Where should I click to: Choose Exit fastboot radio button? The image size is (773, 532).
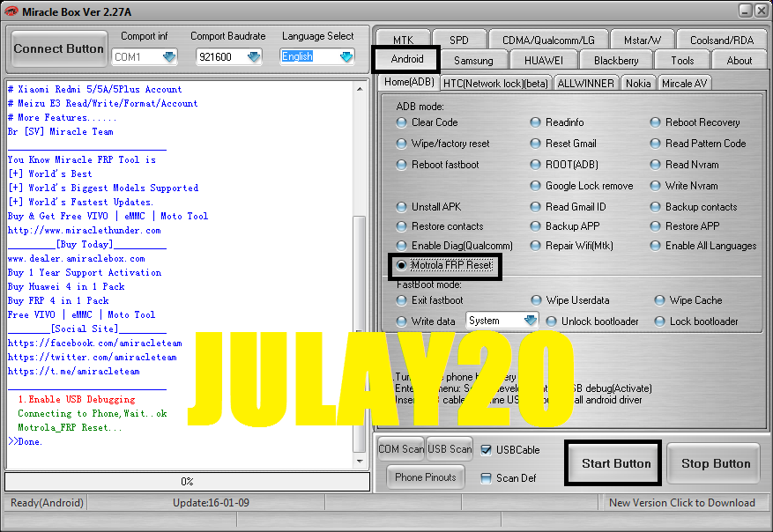pyautogui.click(x=402, y=300)
